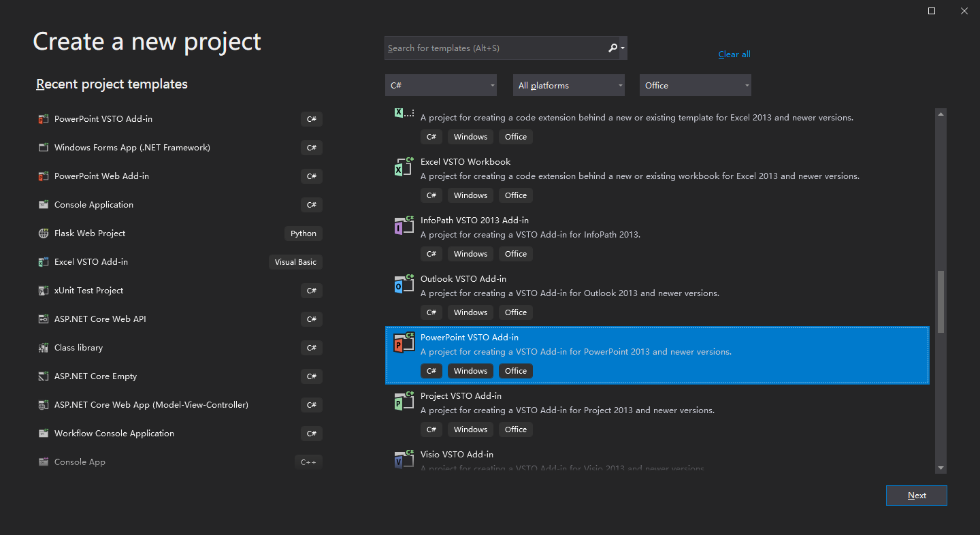
Task: Select Project VSTO Add-in template
Action: tap(657, 413)
